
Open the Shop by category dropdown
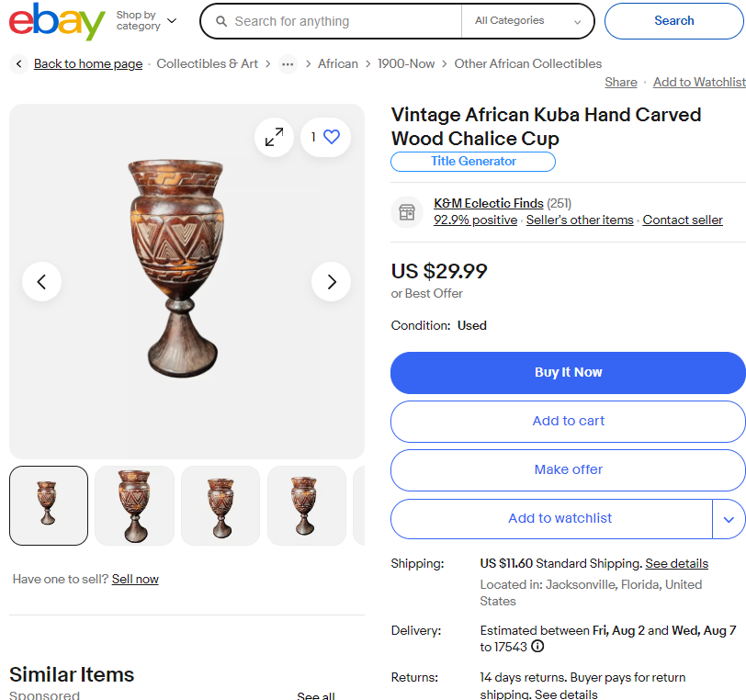tap(146, 21)
